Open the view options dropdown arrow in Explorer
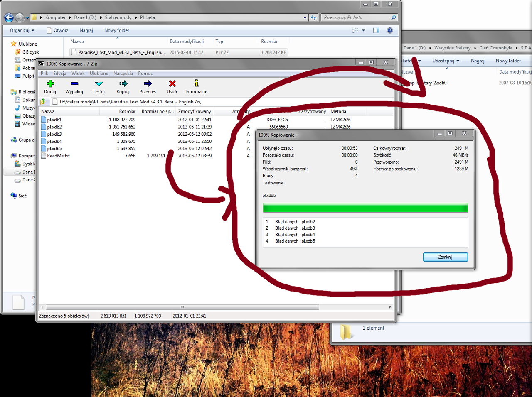The width and height of the screenshot is (532, 397). click(363, 30)
